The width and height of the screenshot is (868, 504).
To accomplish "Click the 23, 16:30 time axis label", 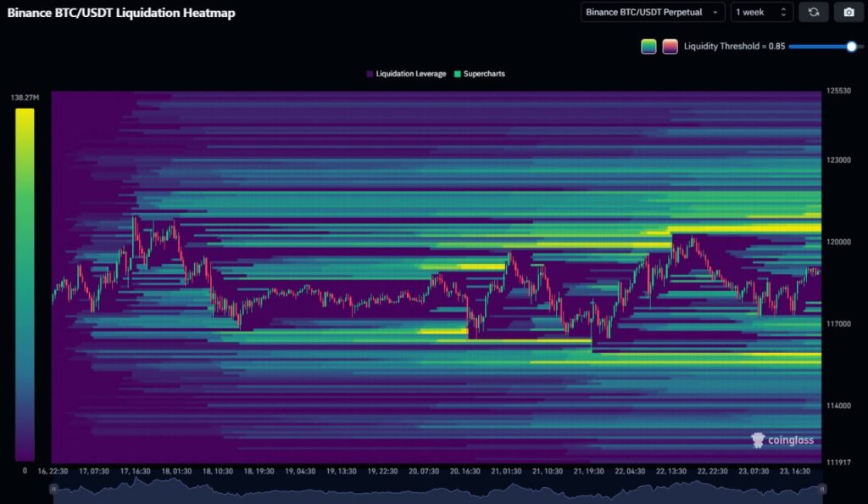I will click(795, 471).
